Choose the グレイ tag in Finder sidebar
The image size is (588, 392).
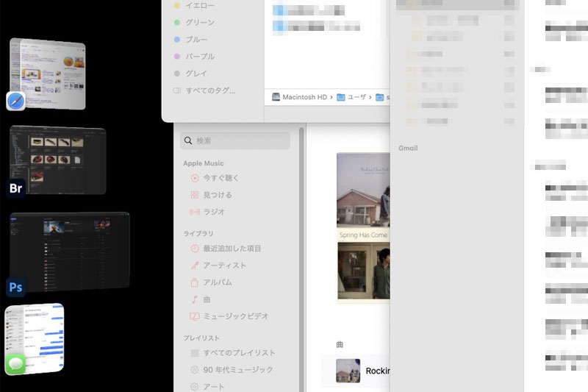190,74
